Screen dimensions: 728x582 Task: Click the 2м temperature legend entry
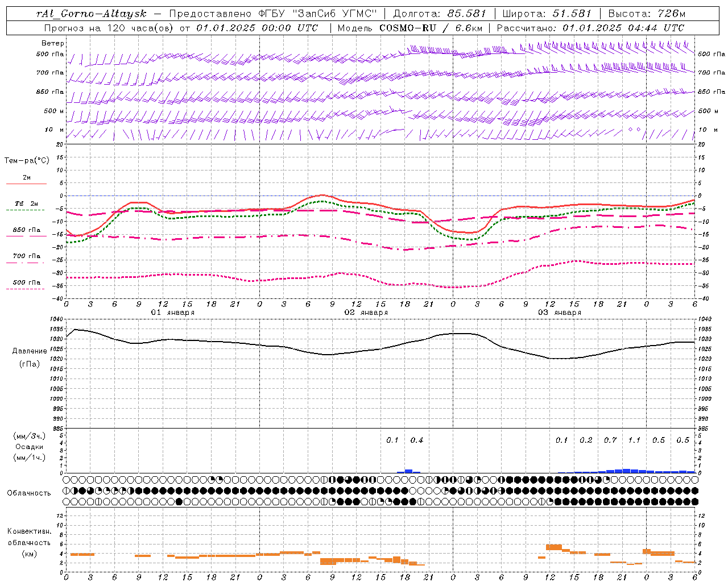(x=27, y=177)
